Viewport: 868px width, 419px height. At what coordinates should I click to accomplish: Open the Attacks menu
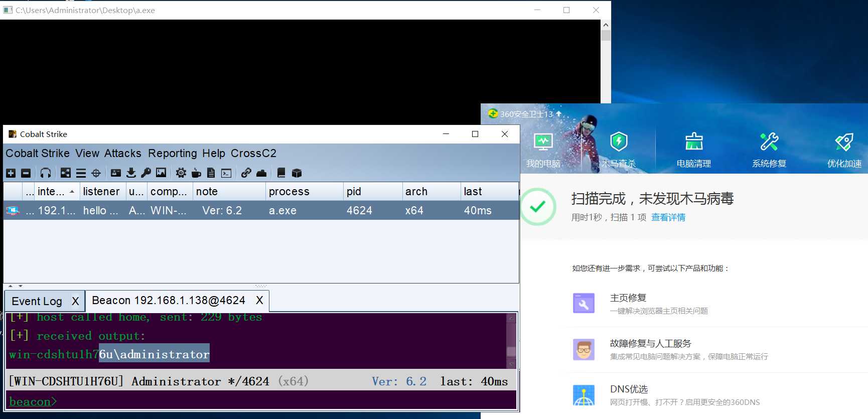tap(123, 153)
